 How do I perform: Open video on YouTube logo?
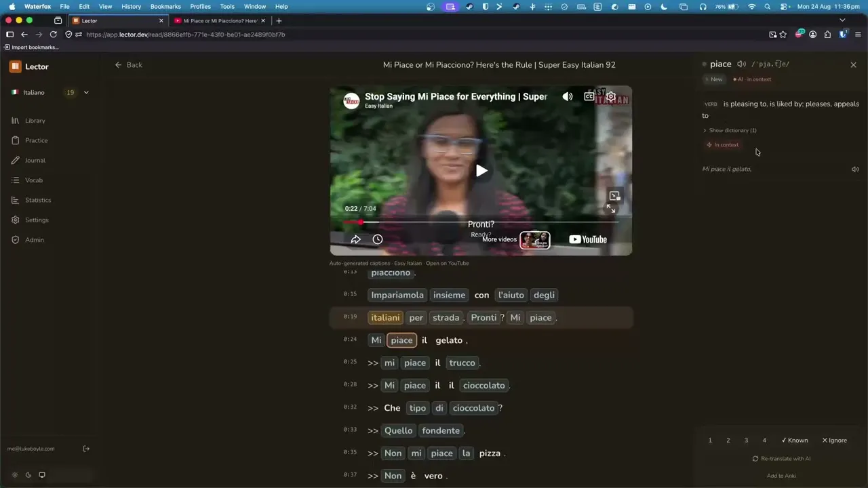(x=588, y=239)
